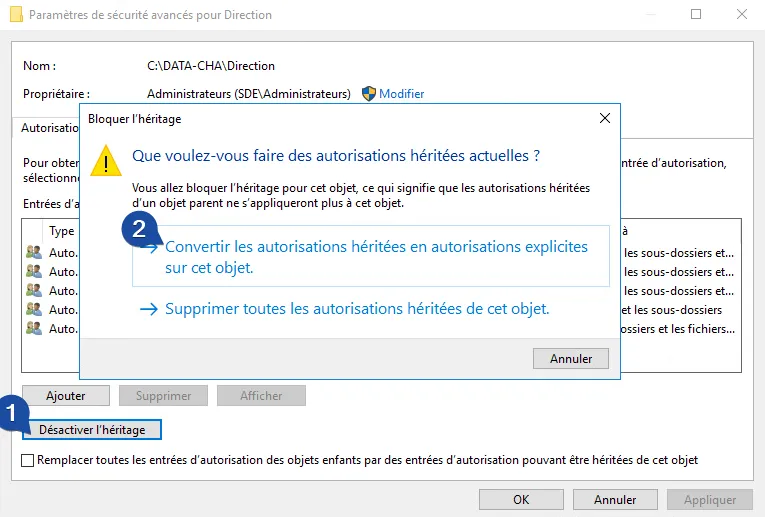Click the folder icon in the title bar
Viewport: 765px width, 517px height.
click(x=15, y=15)
